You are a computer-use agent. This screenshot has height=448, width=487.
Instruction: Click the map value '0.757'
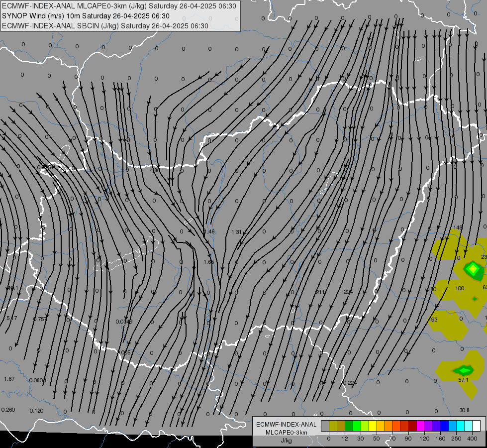40,319
